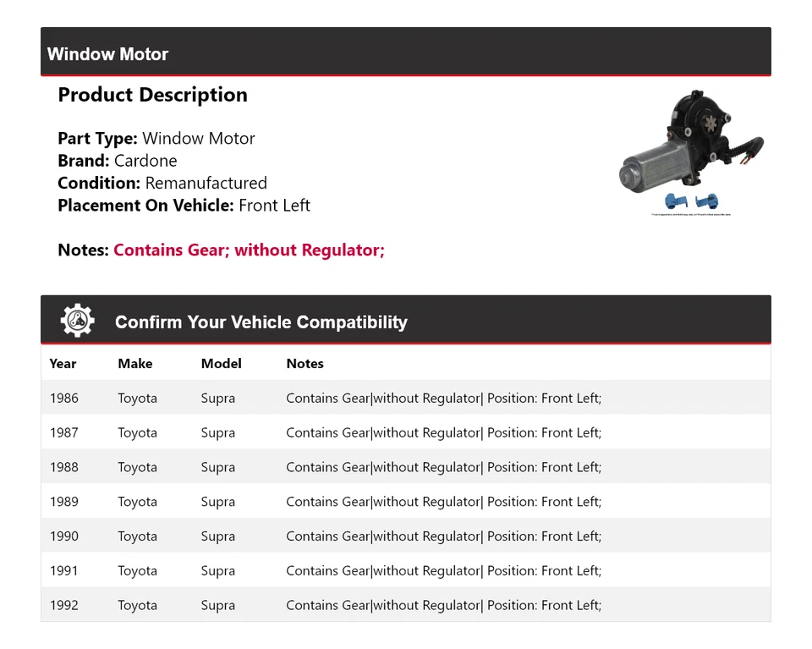Switch to the Product Description section
Image resolution: width=812 pixels, height=649 pixels.
click(x=152, y=95)
